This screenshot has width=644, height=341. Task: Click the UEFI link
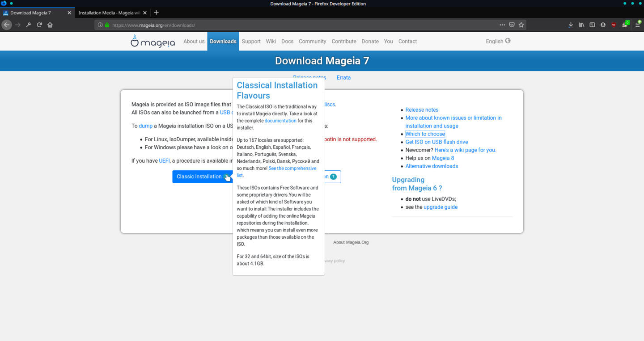(x=164, y=160)
